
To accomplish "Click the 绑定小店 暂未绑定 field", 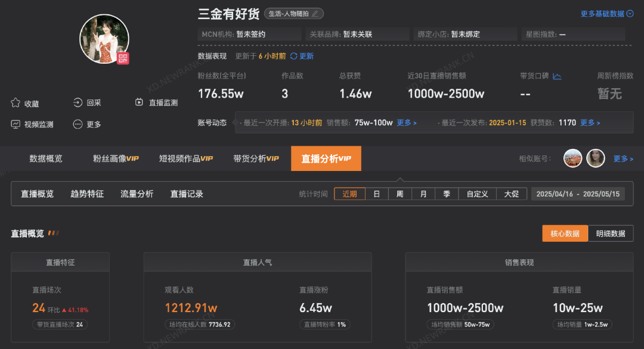I will [x=465, y=34].
